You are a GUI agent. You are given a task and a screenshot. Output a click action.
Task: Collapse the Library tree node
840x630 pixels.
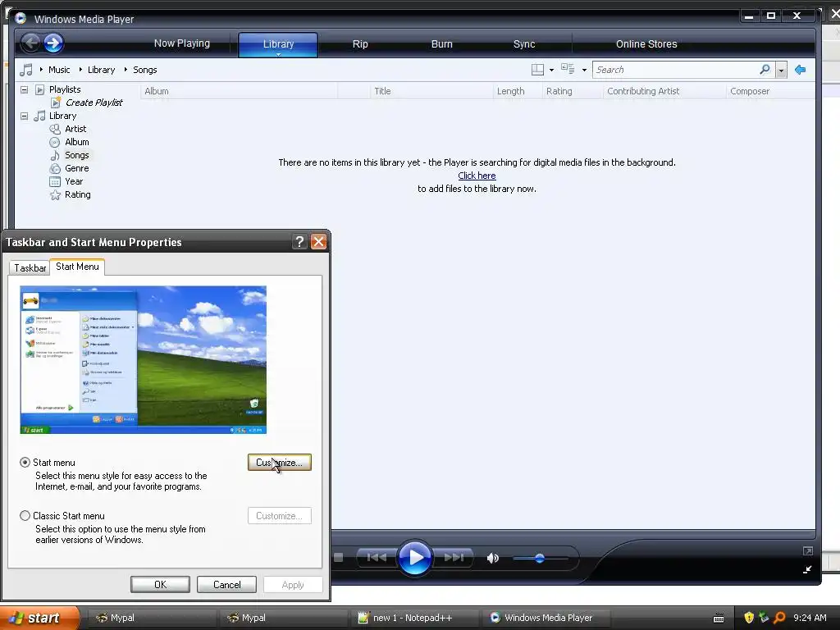tap(24, 116)
